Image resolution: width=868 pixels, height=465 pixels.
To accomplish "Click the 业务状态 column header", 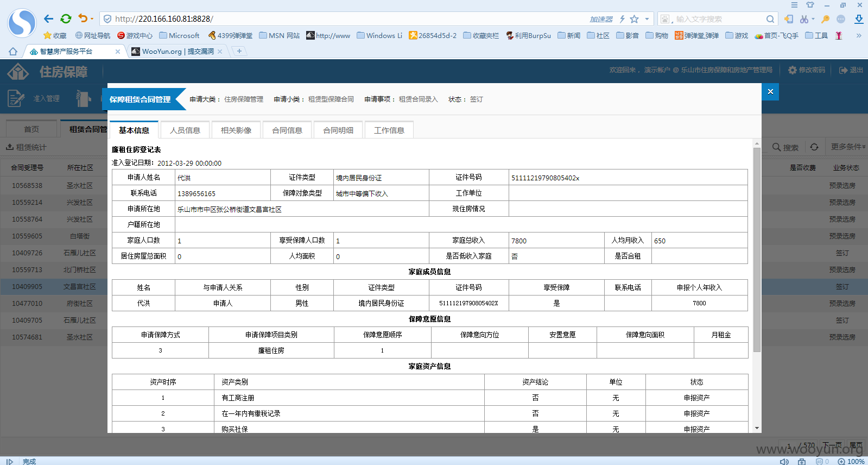I will (846, 168).
